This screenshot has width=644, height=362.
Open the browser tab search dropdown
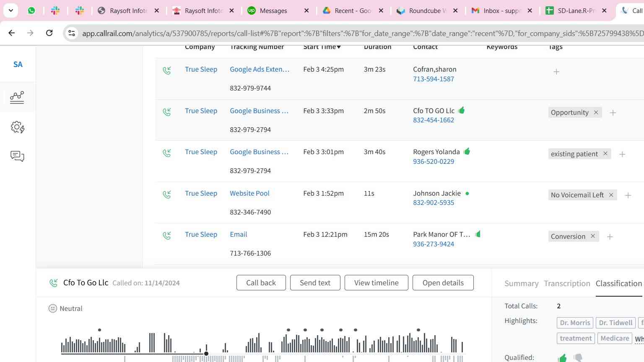pos(10,10)
